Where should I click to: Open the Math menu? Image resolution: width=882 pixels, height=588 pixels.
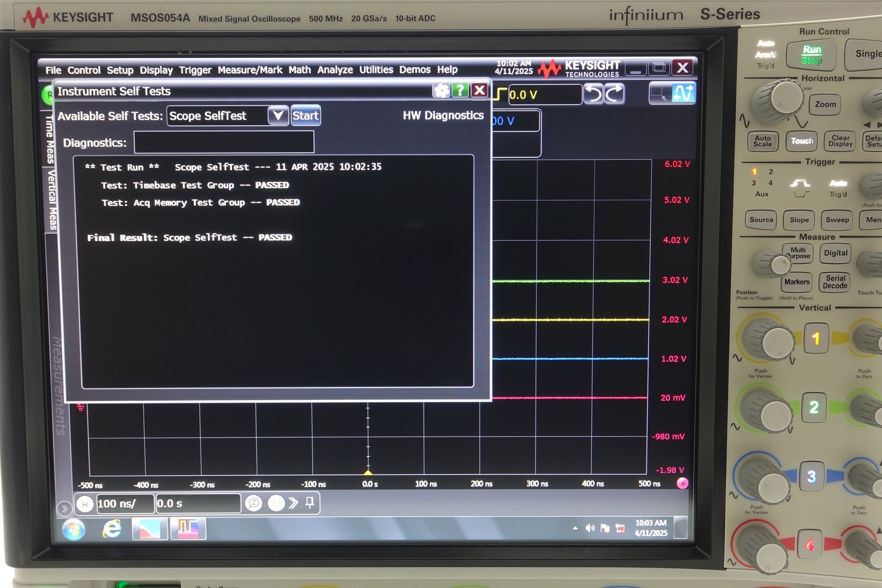tap(300, 70)
